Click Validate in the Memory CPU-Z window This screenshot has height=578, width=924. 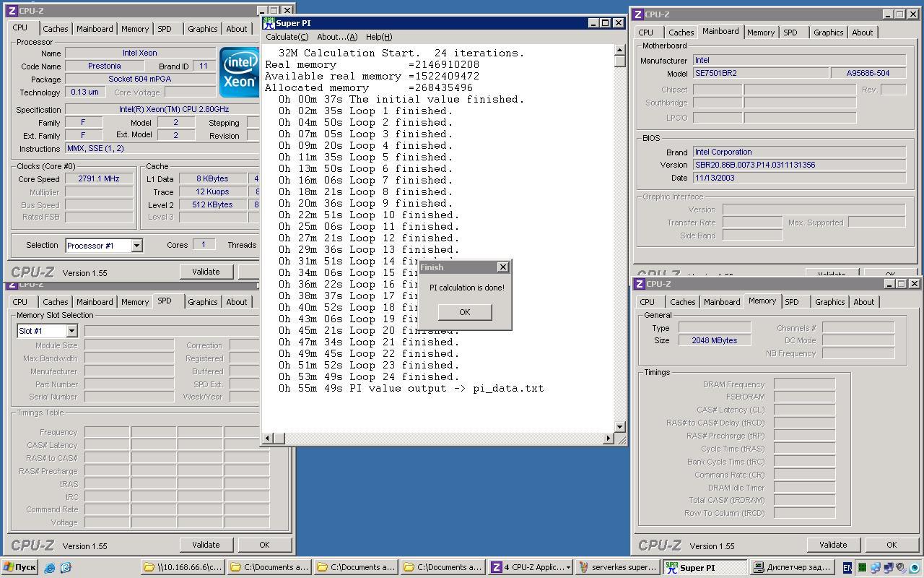click(833, 545)
